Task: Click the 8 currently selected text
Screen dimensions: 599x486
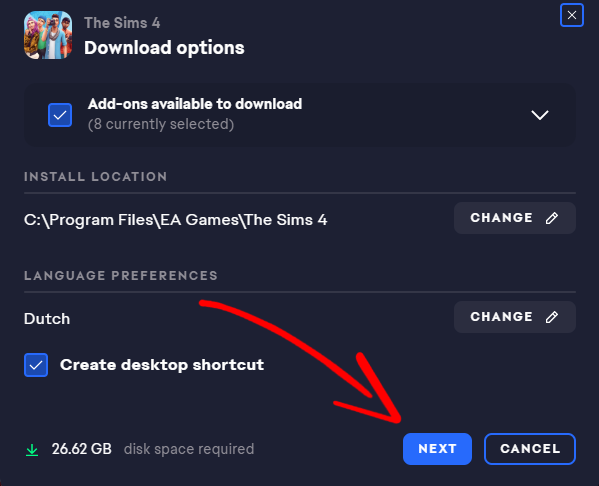Action: click(x=161, y=124)
